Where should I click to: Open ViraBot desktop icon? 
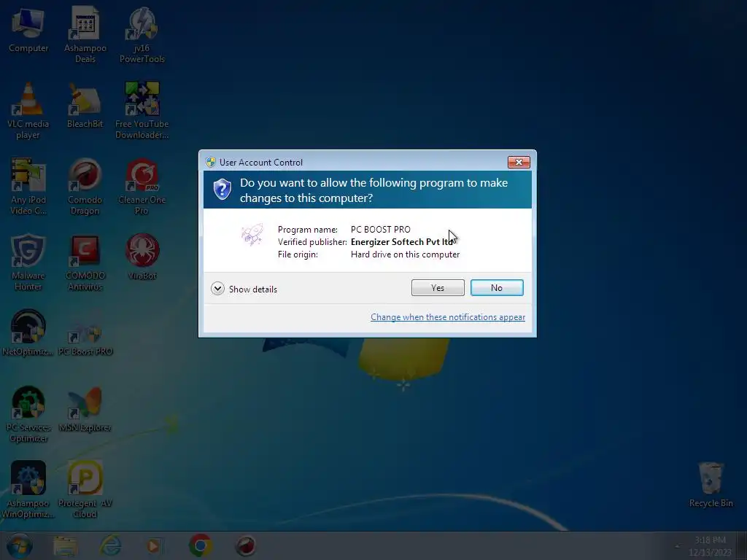142,257
